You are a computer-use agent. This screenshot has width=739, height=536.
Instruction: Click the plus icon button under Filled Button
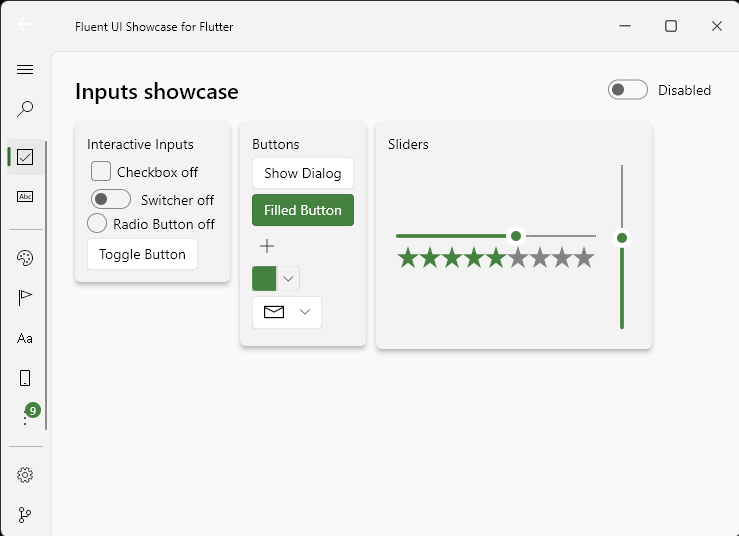coord(267,246)
